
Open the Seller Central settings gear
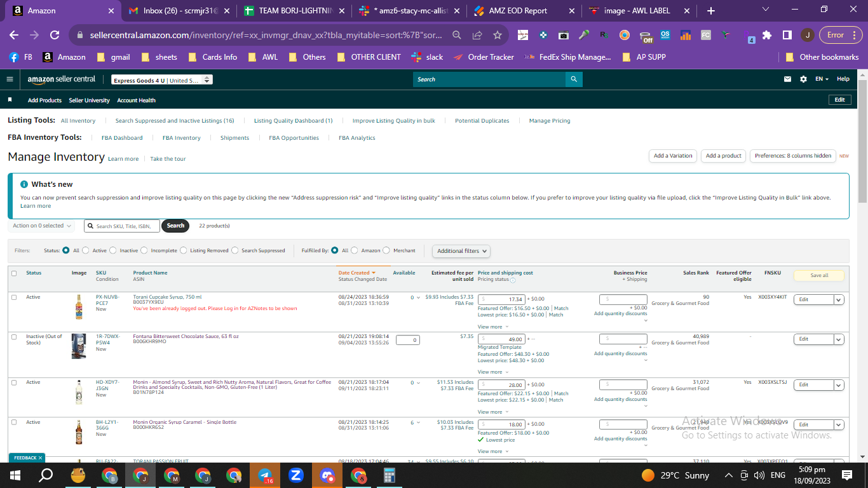(803, 79)
